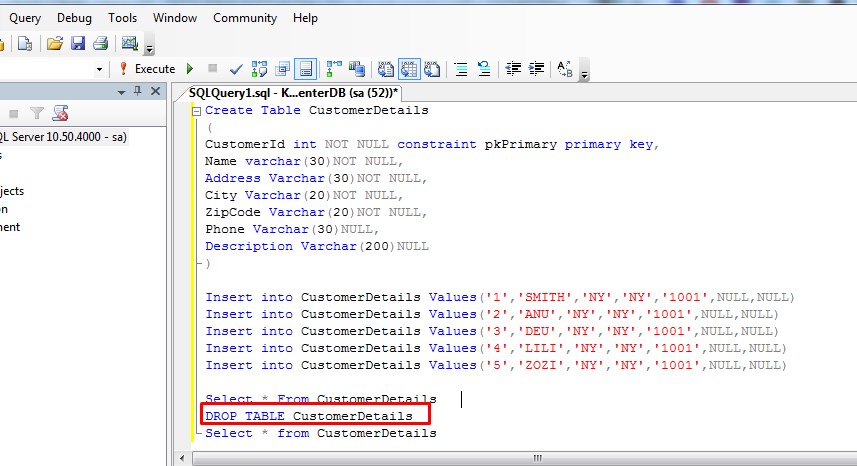Print the query using the printer icon

coord(101,43)
